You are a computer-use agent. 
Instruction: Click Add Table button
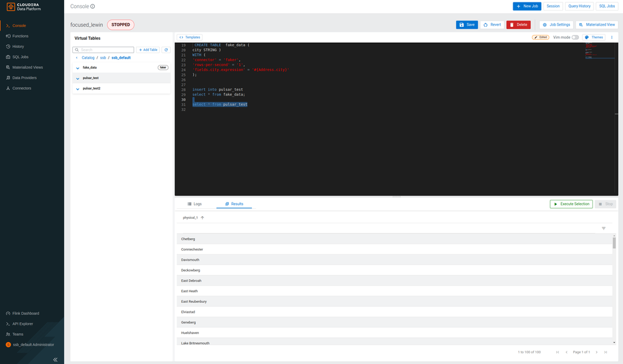(148, 50)
